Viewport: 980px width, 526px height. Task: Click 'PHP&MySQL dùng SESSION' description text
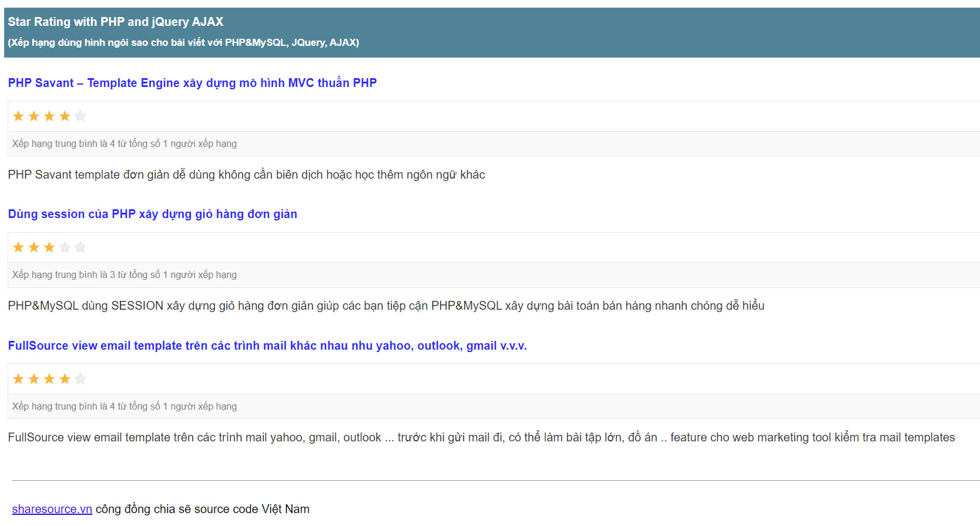tap(386, 306)
